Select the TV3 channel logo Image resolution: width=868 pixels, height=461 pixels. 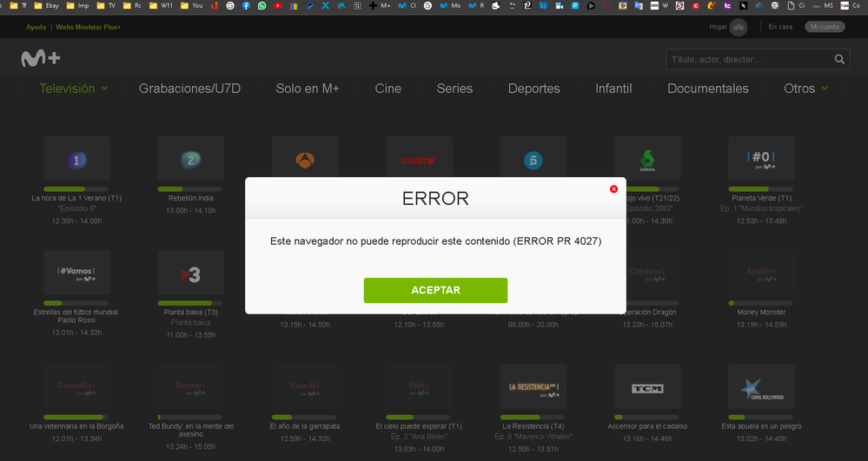[190, 273]
